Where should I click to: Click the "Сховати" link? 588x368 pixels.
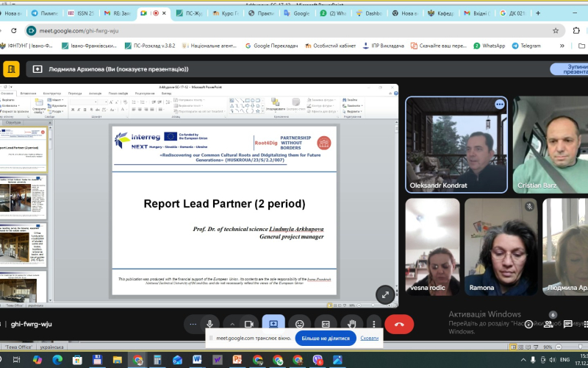(370, 339)
